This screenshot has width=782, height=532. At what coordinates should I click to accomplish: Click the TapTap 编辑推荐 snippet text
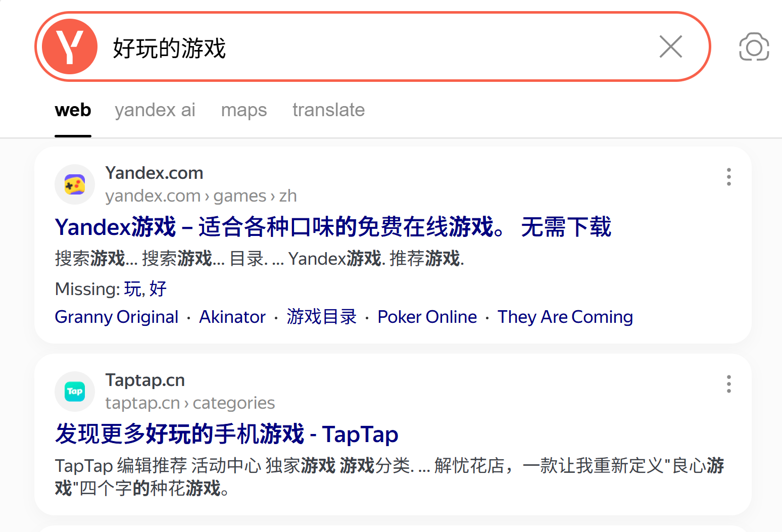(x=389, y=477)
